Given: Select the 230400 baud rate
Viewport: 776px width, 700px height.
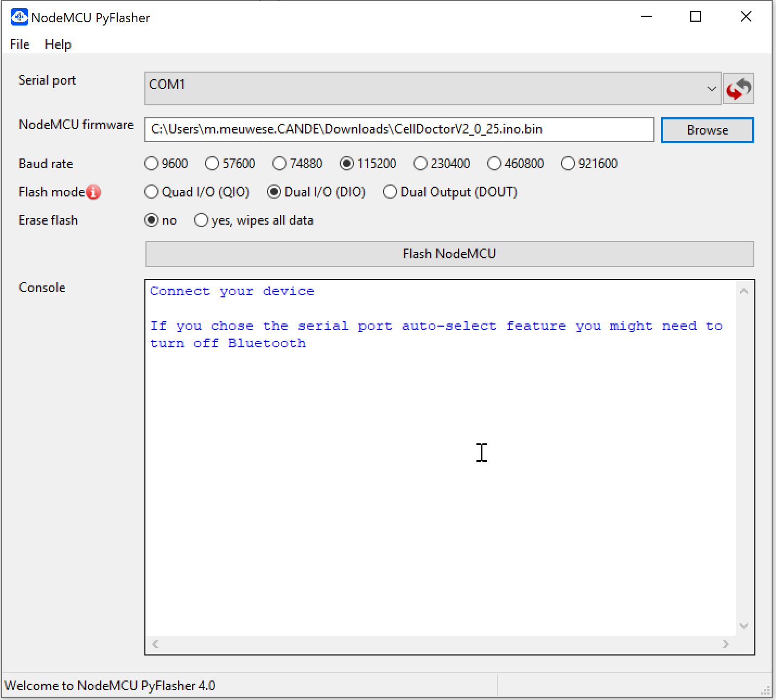Looking at the screenshot, I should coord(442,163).
